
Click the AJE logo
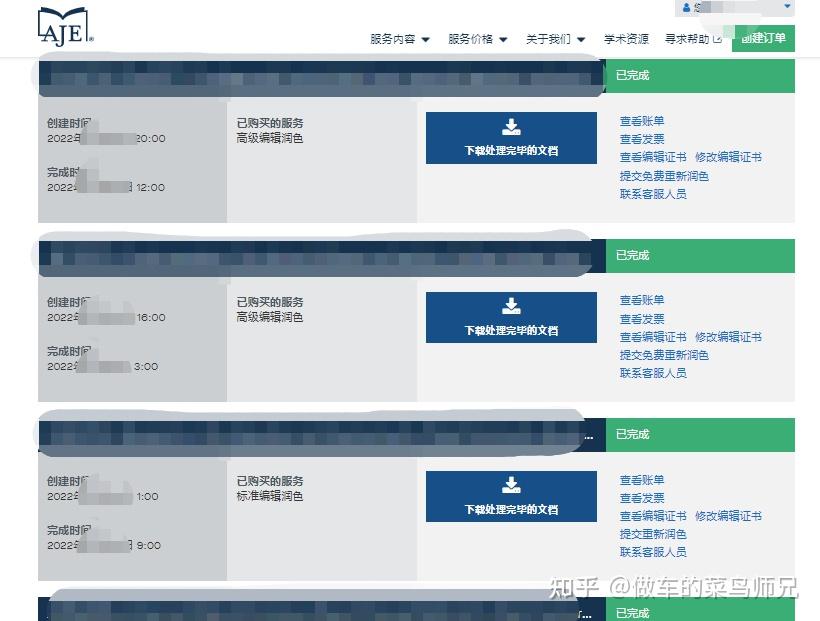[x=65, y=26]
